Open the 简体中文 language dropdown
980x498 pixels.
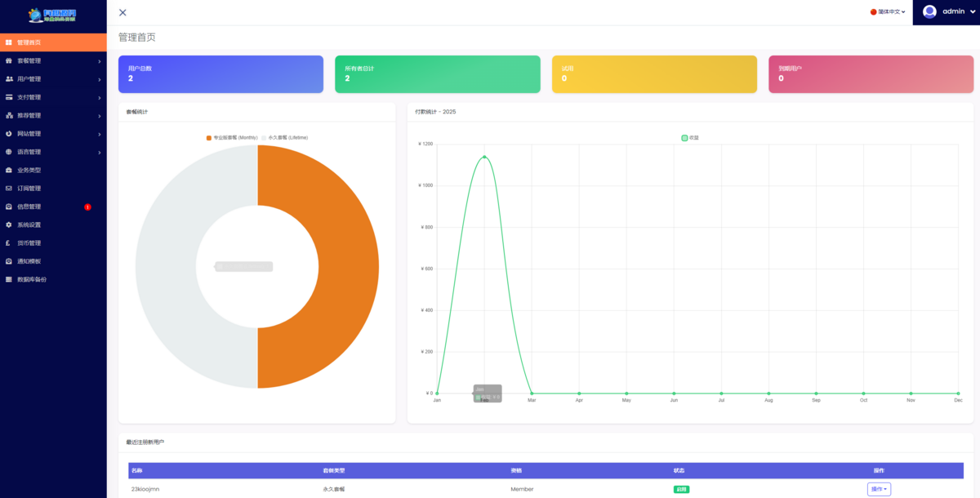coord(888,12)
